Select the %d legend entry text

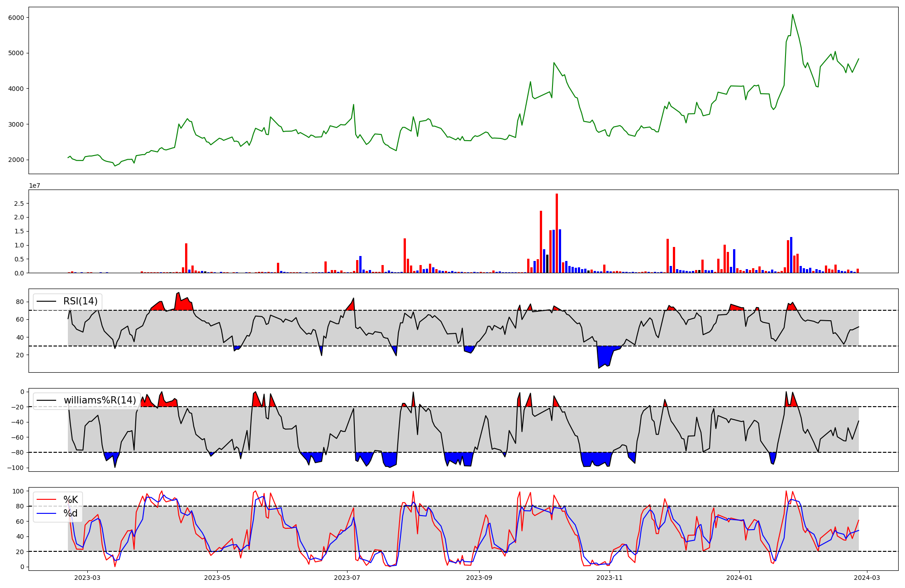[x=71, y=513]
